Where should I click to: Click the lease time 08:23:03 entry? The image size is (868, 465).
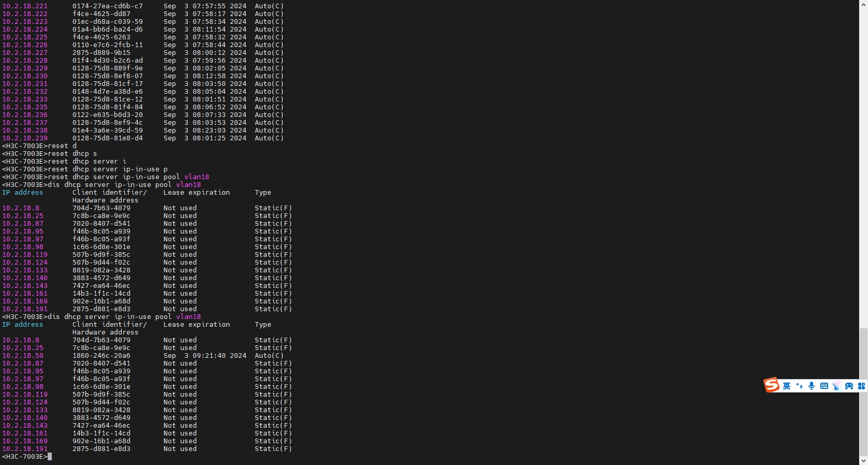click(209, 130)
